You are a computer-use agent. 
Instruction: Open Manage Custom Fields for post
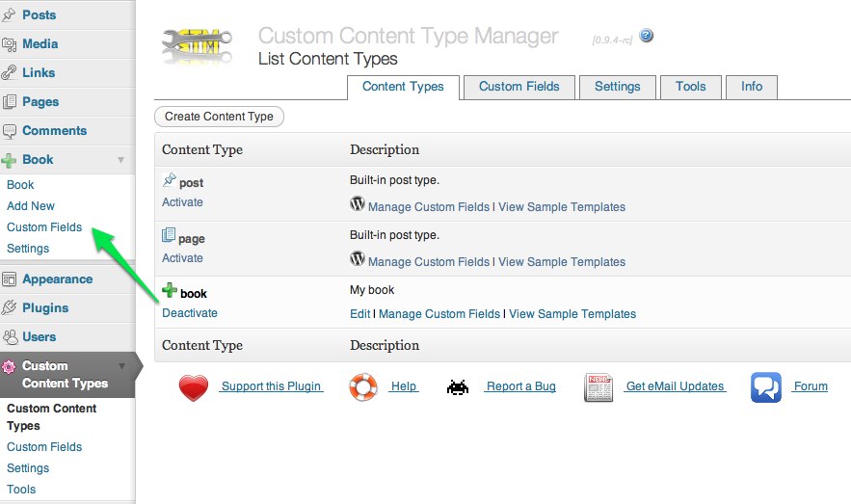coord(429,207)
